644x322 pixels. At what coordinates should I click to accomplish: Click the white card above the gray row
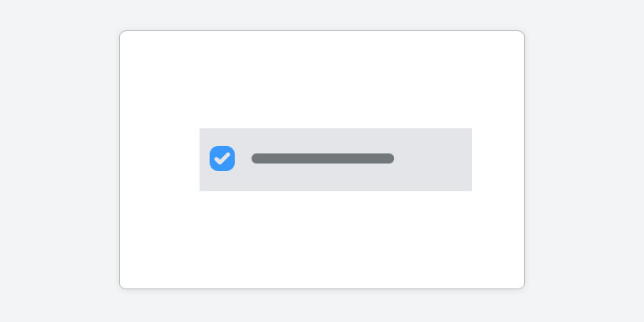point(322,80)
